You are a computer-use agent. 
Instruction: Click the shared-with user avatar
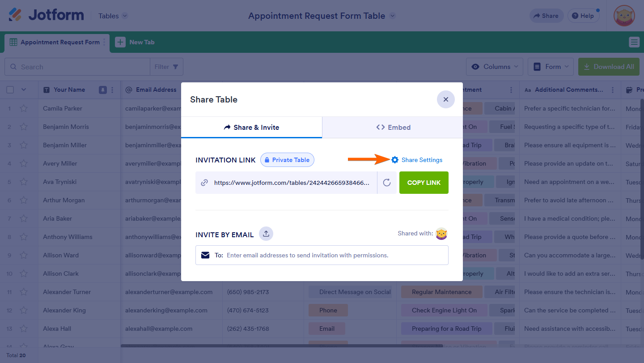(x=441, y=234)
